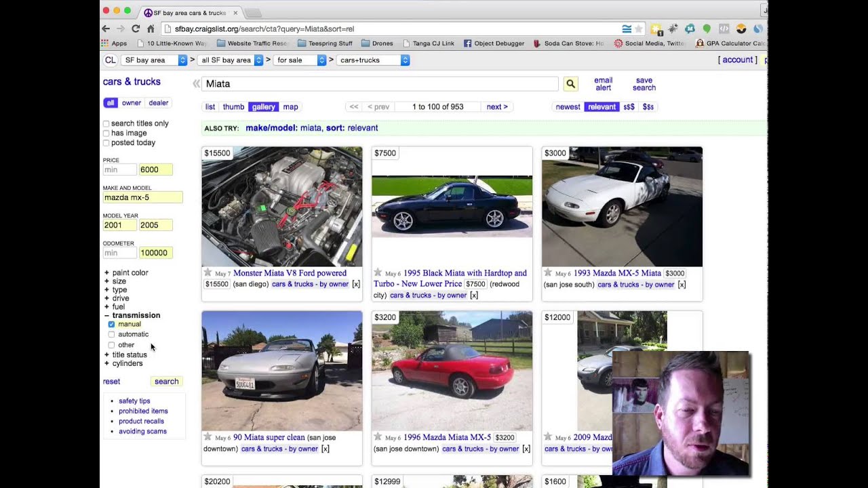Viewport: 868px width, 488px height.
Task: Check the has image option
Action: (106, 133)
